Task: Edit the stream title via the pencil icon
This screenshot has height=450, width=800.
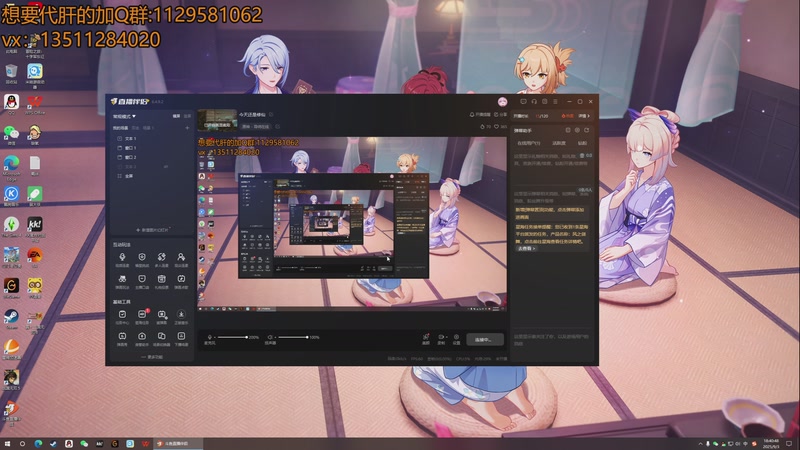Action: click(x=271, y=115)
